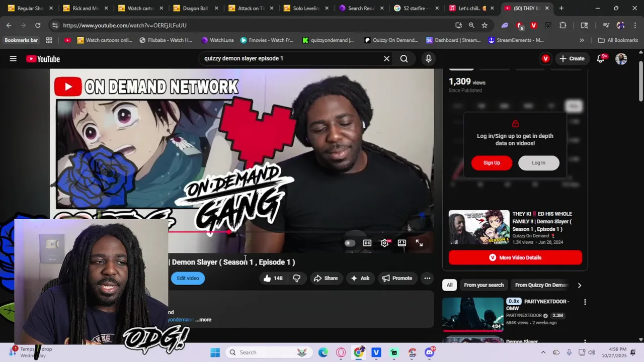Open the vidIQ extension in Chrome toolbar
This screenshot has height=362, width=644.
click(534, 25)
